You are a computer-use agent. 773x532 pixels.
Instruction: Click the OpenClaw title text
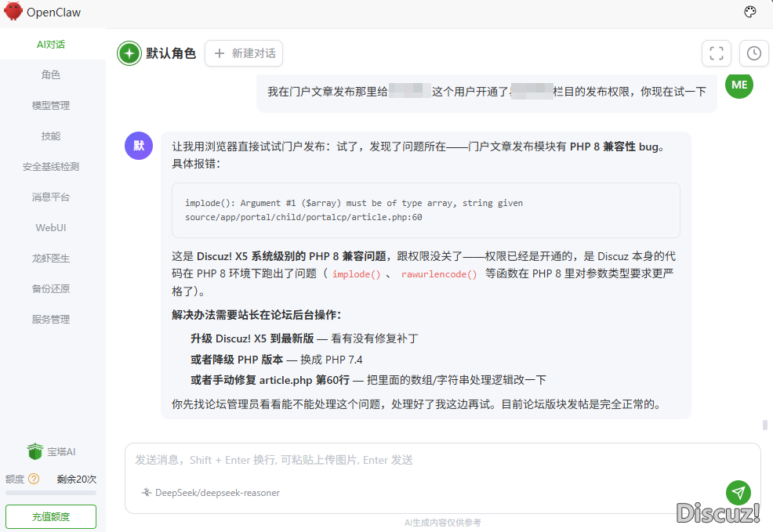[54, 13]
